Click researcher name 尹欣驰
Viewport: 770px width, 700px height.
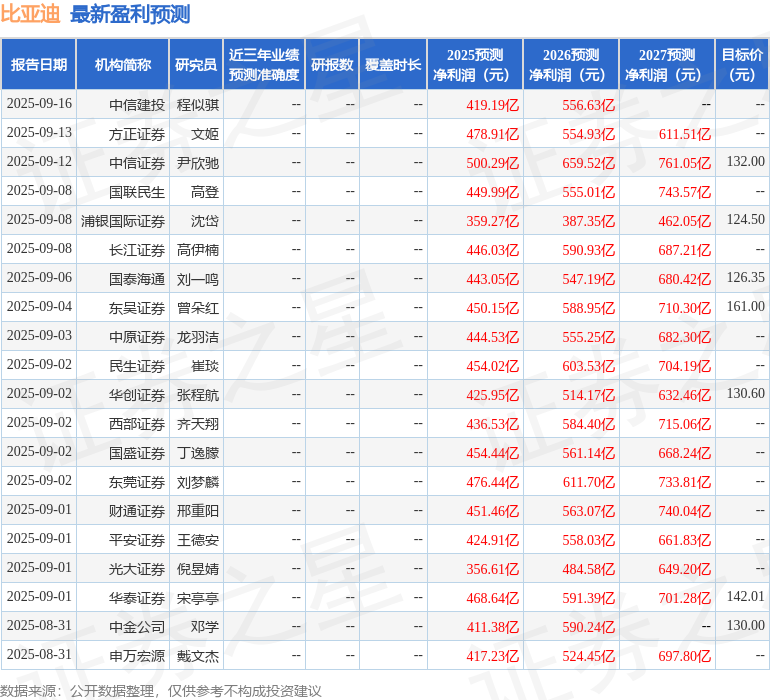tap(198, 163)
